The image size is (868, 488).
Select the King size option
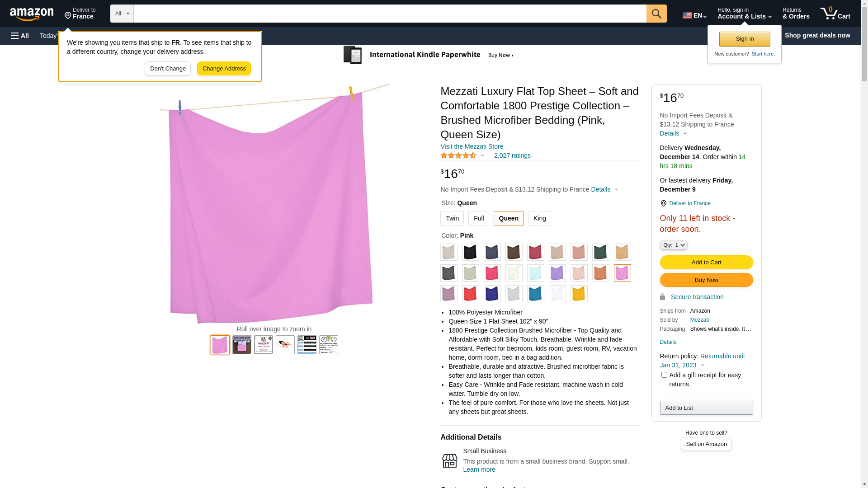click(x=540, y=218)
